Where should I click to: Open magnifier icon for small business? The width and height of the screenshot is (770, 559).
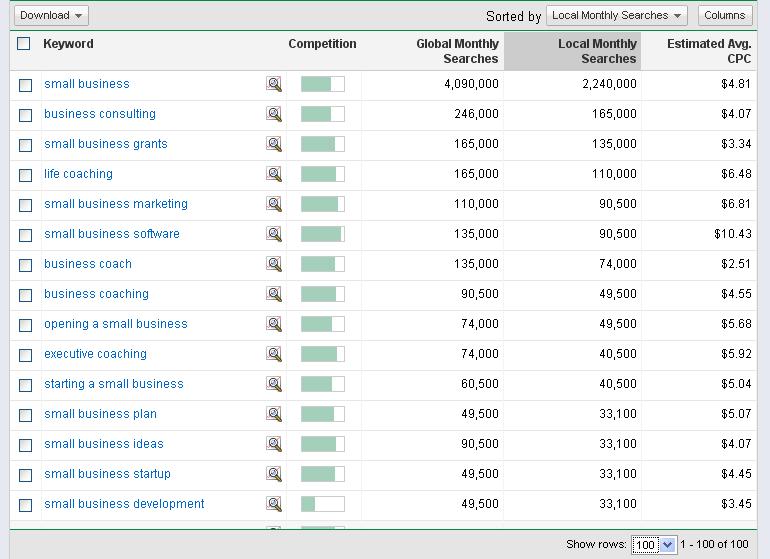(x=274, y=84)
